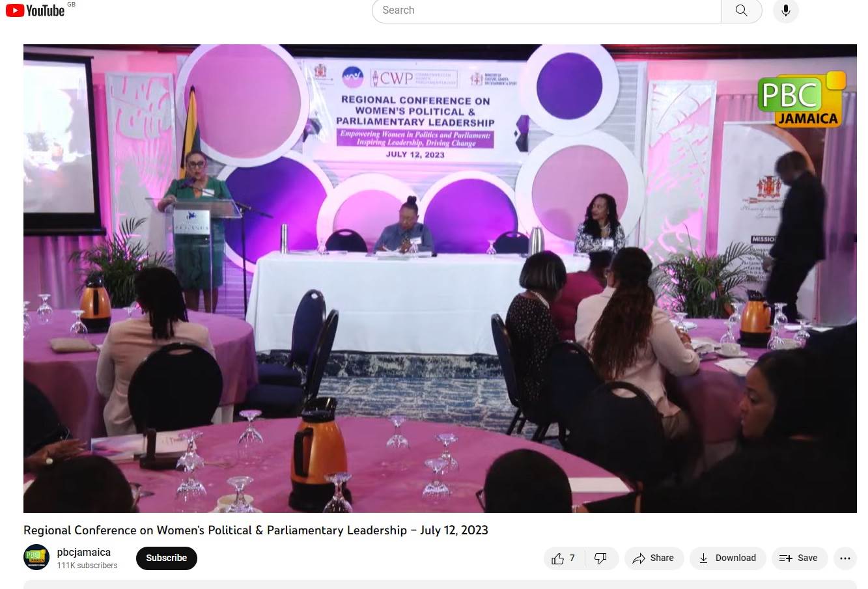
Task: Click the Download arrow icon
Action: [703, 558]
